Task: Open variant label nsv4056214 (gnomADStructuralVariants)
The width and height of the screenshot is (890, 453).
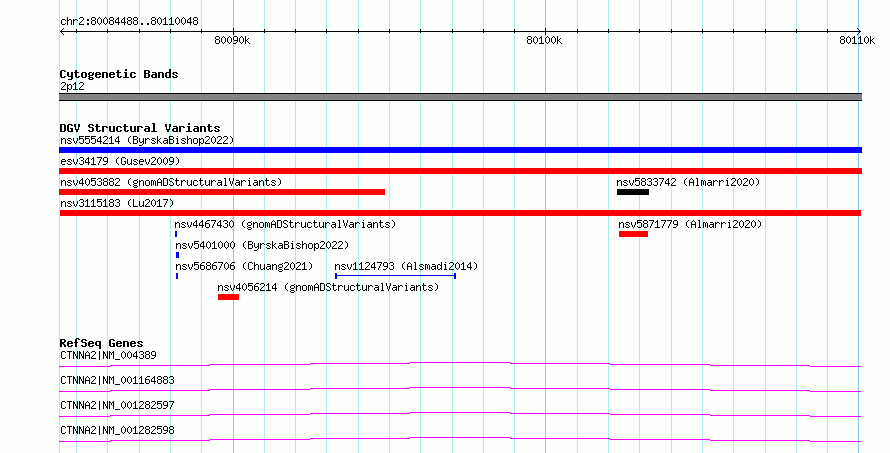Action: pos(328,287)
